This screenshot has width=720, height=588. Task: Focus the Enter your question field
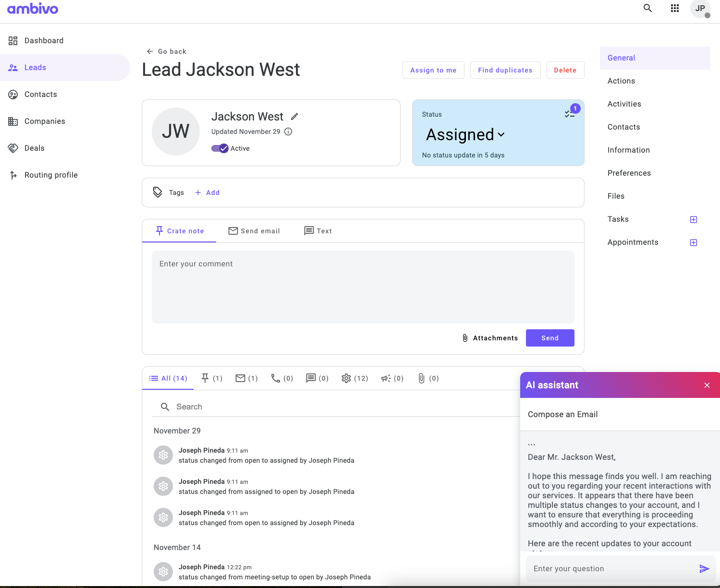tap(612, 569)
